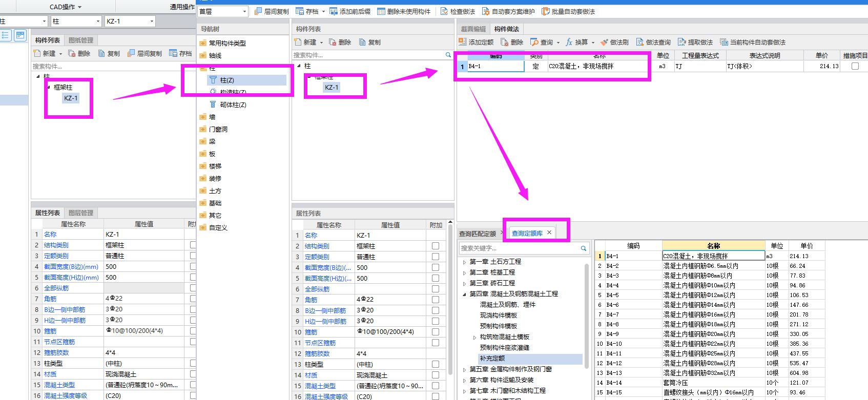Click in the 搜索关键字 search field
Image resolution: width=868 pixels, height=400 pixels.
pos(519,248)
